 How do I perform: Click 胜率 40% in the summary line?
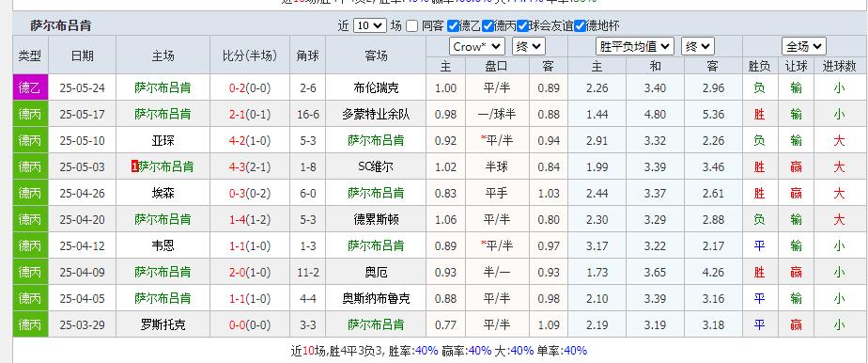pos(413,351)
